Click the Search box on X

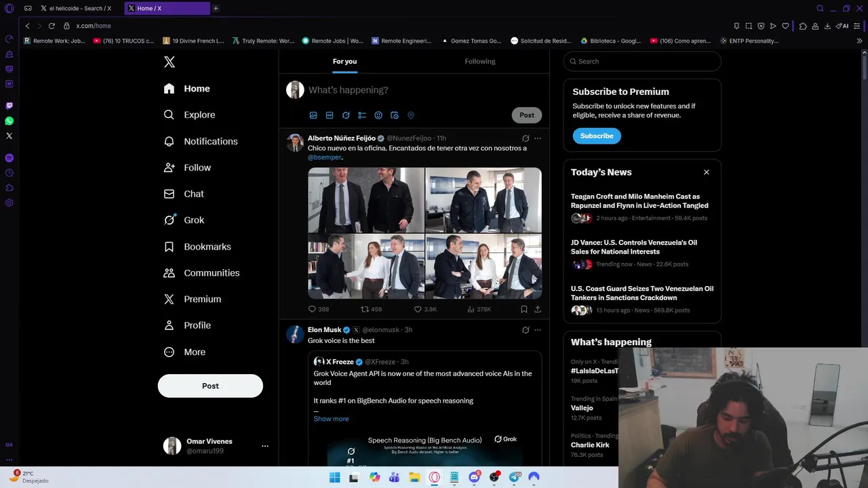642,62
